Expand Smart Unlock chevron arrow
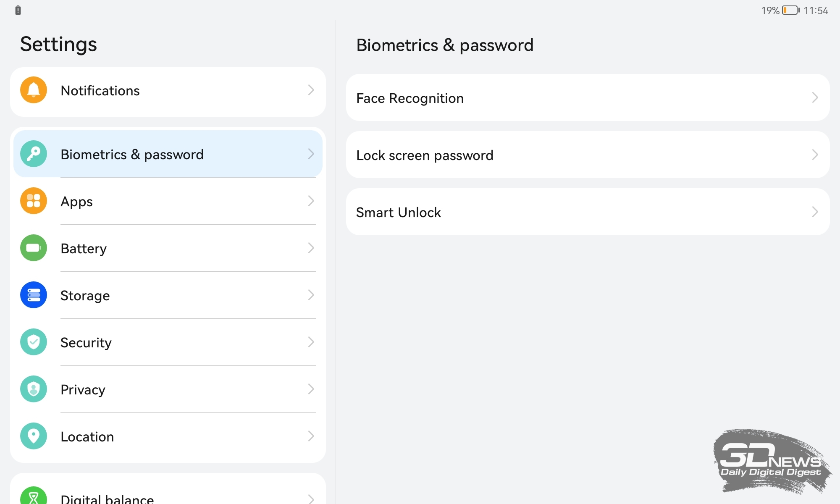This screenshot has height=504, width=840. (815, 212)
